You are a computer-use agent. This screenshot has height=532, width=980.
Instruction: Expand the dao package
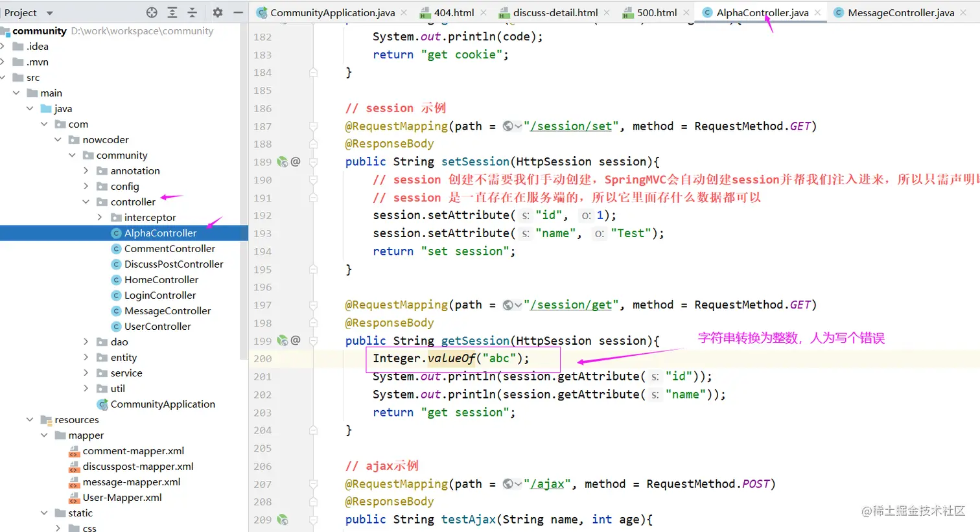tap(86, 341)
